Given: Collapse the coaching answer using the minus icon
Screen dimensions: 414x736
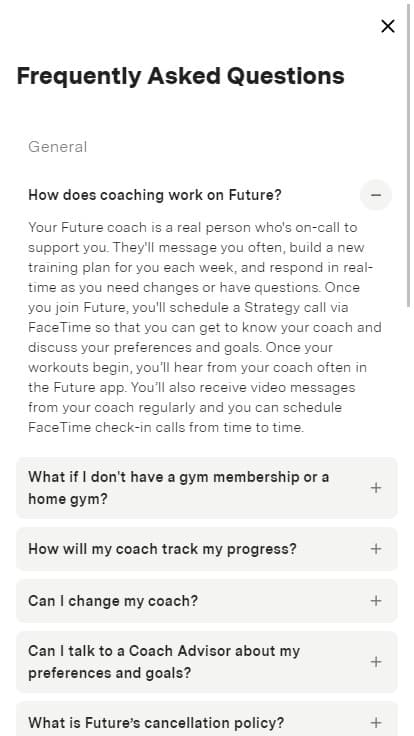Looking at the screenshot, I should (376, 195).
